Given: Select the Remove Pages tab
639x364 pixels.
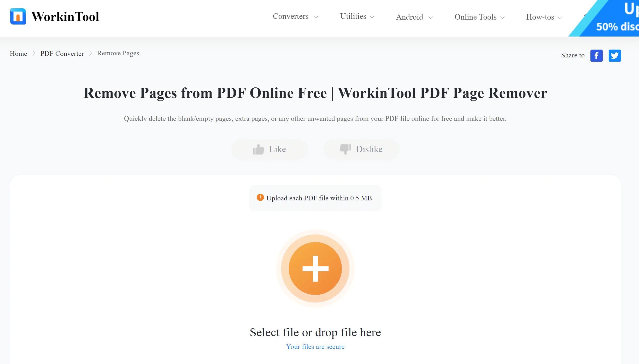Looking at the screenshot, I should (118, 53).
